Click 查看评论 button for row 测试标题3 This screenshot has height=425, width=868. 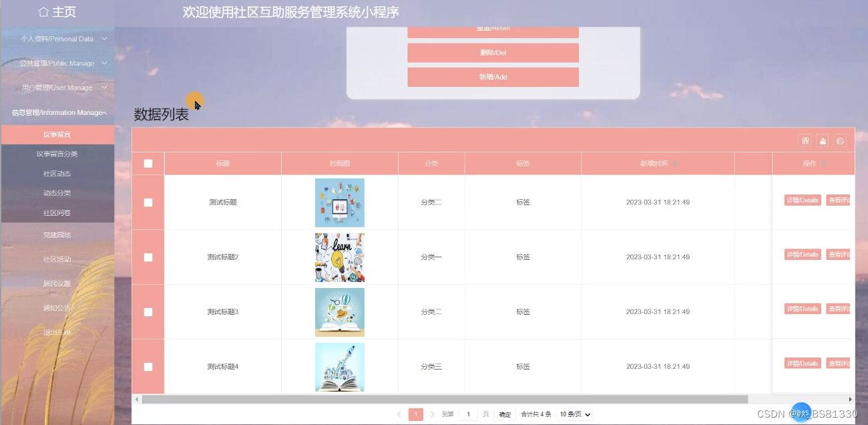point(839,309)
